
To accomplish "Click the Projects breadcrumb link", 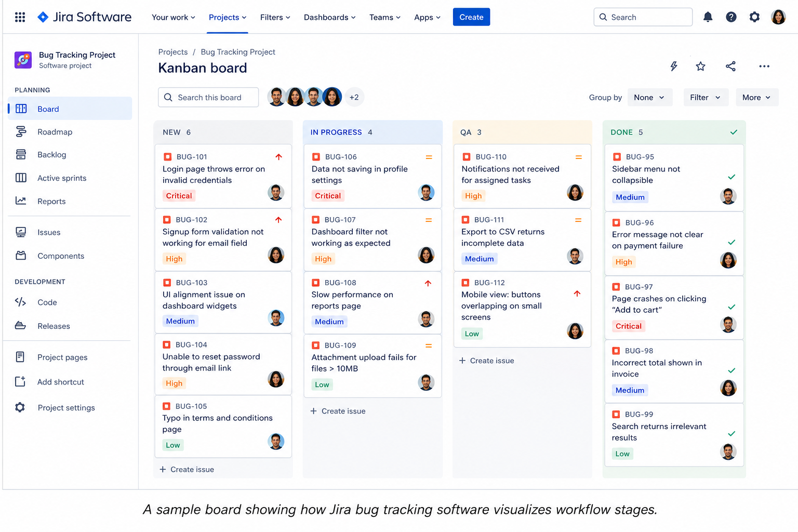I will [173, 52].
